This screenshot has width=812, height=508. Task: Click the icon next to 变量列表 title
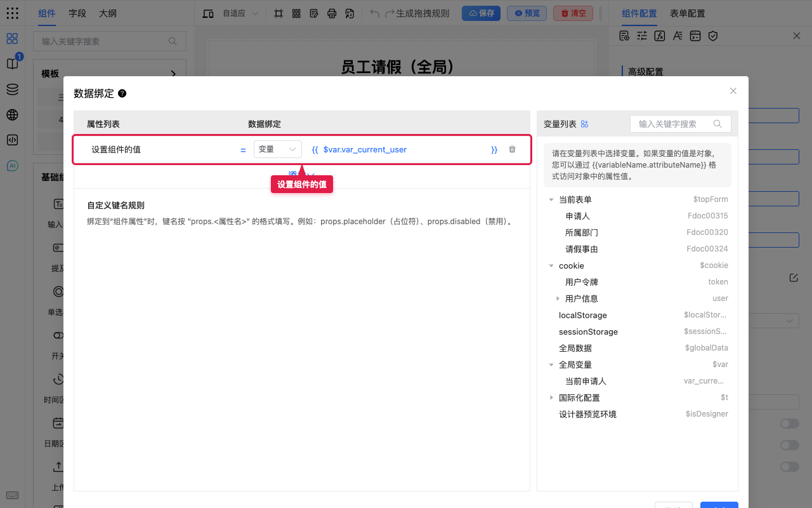pos(585,124)
